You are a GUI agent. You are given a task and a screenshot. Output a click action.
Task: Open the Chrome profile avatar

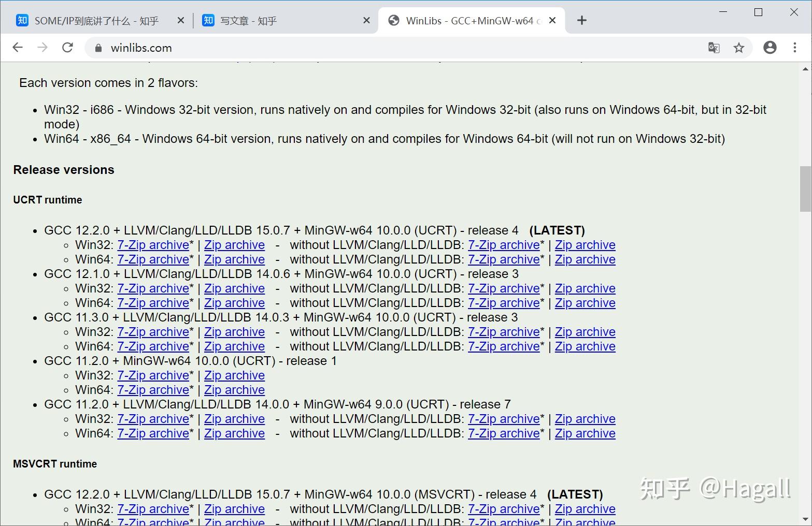770,47
